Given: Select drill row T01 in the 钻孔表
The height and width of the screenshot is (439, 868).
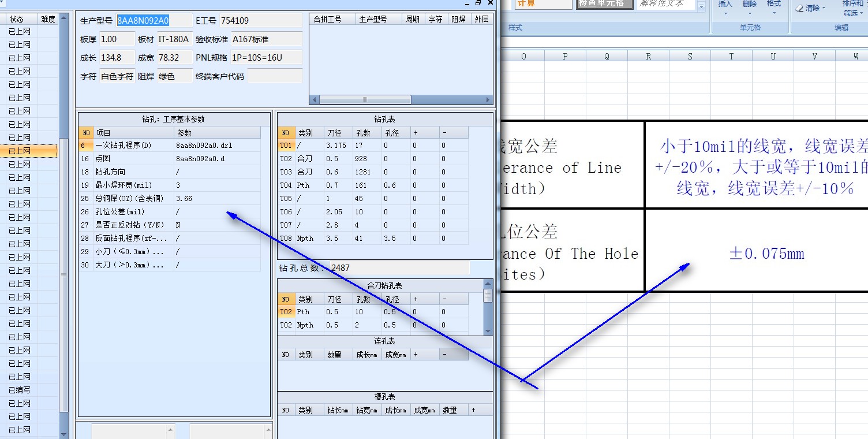Looking at the screenshot, I should click(373, 145).
